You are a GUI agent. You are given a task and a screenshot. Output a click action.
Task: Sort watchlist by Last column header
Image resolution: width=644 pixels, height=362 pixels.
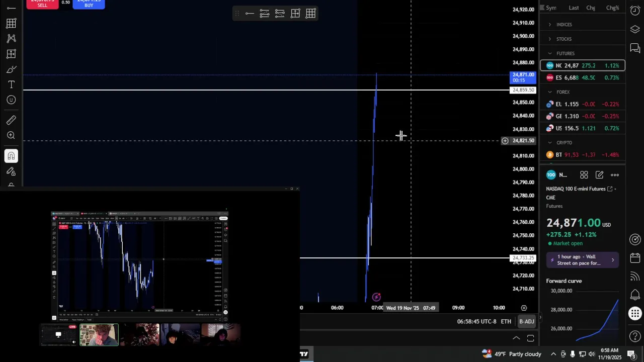pos(574,8)
